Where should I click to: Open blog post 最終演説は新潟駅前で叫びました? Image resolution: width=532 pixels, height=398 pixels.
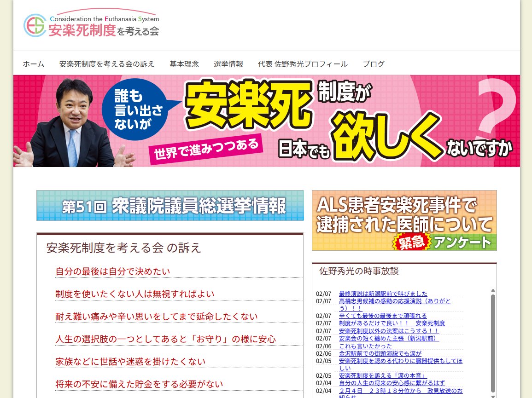click(x=383, y=294)
